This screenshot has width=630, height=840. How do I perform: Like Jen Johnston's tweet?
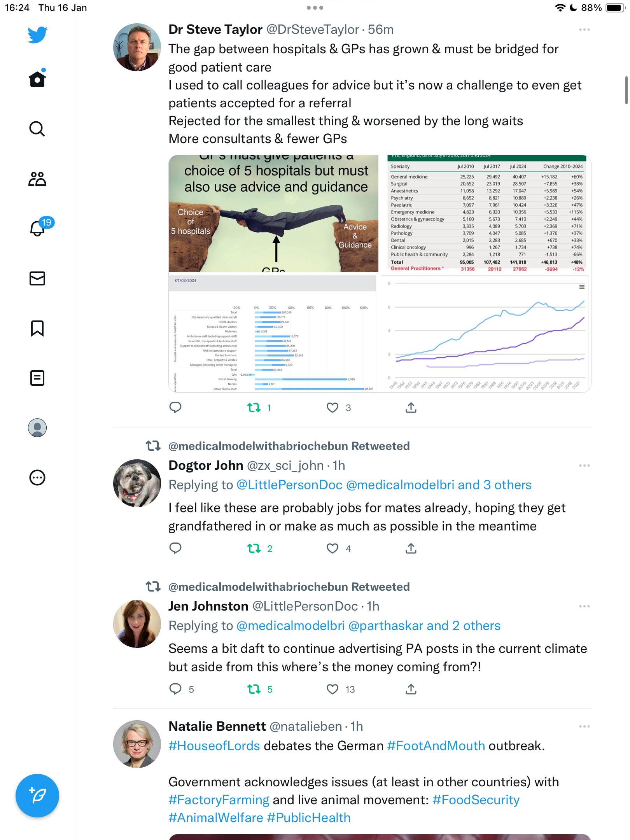[x=332, y=689]
